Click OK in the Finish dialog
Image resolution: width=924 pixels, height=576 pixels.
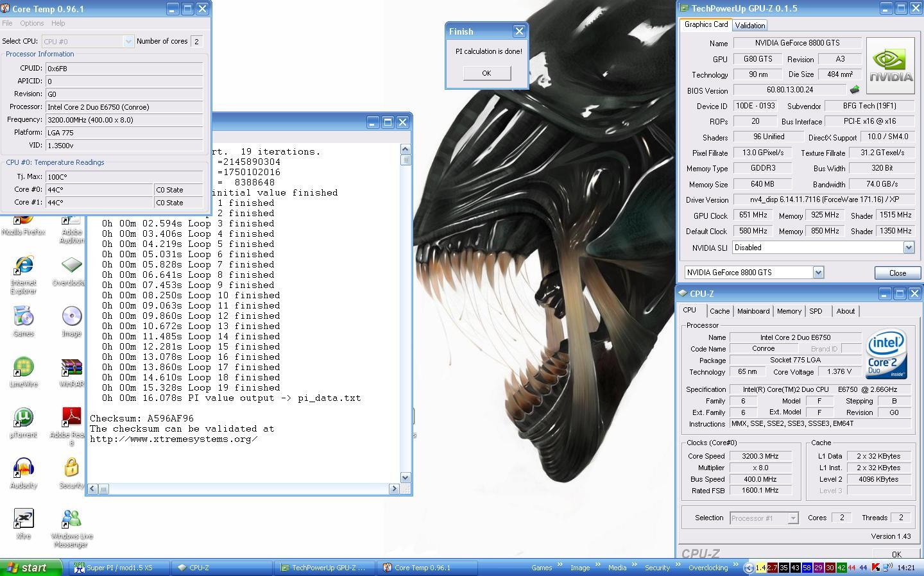click(x=486, y=73)
